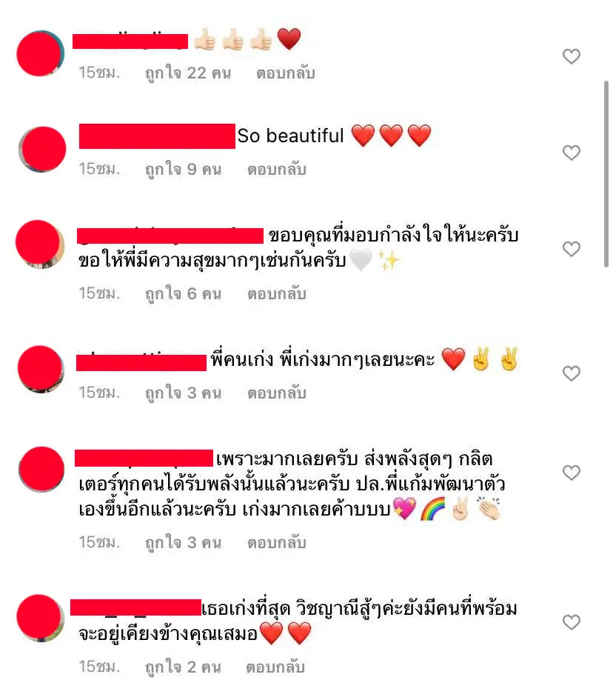Tap ตอบกลับ under 'พี่คนเก่ง' comment

pos(277,393)
